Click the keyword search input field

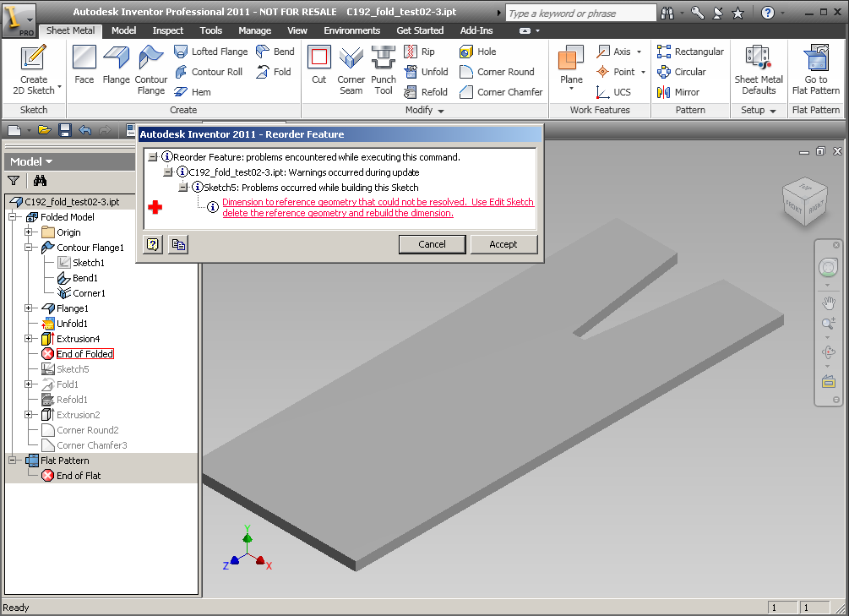(x=579, y=12)
